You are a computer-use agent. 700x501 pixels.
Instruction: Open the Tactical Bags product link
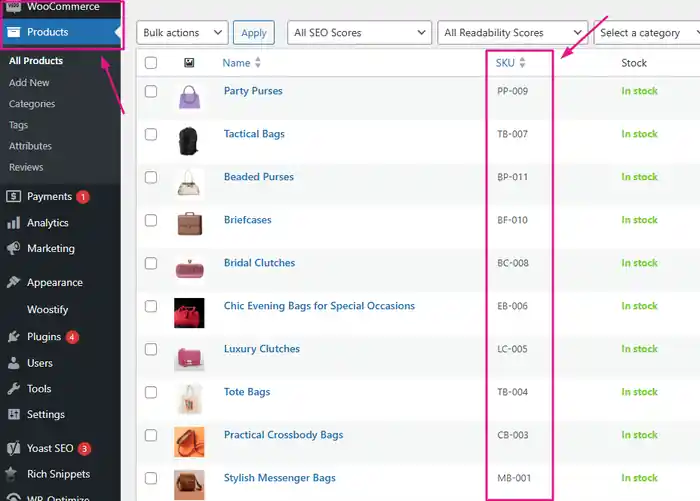click(x=254, y=134)
